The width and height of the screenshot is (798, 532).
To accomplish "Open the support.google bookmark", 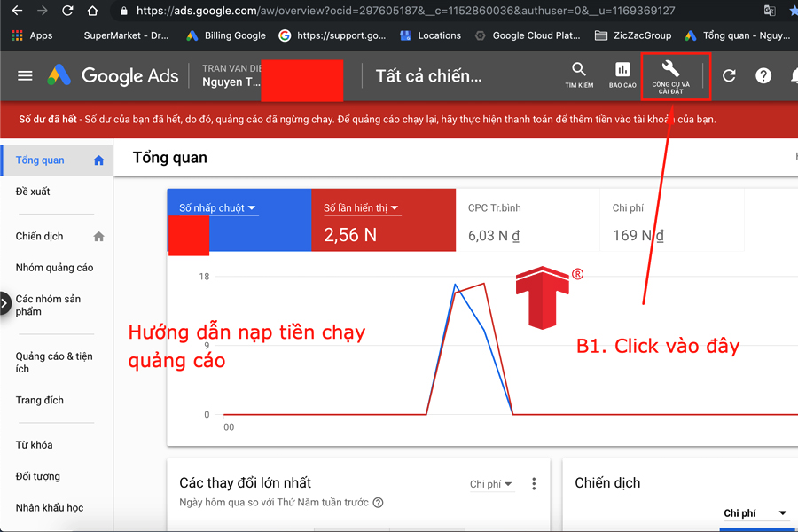I will 332,35.
